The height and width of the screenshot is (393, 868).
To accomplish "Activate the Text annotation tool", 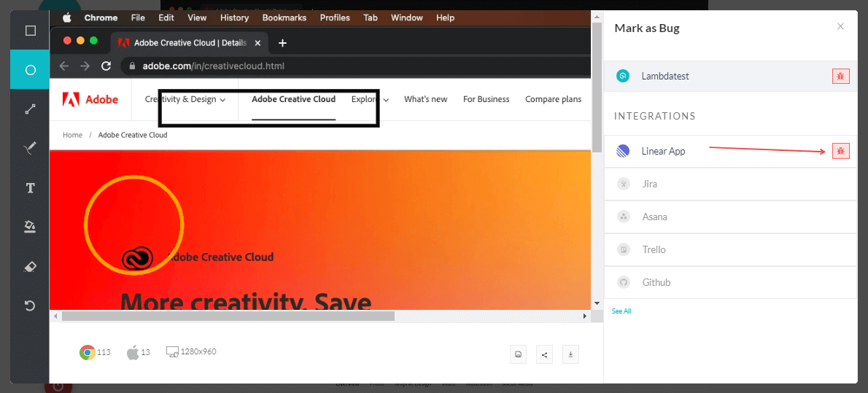I will tap(30, 188).
